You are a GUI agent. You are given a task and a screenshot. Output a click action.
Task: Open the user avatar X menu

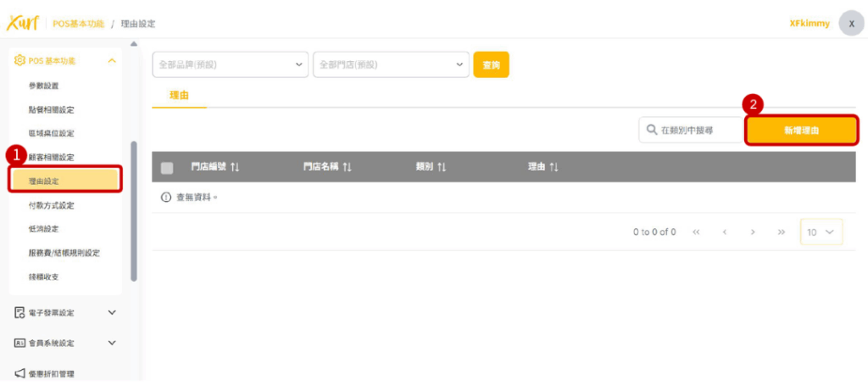point(851,24)
